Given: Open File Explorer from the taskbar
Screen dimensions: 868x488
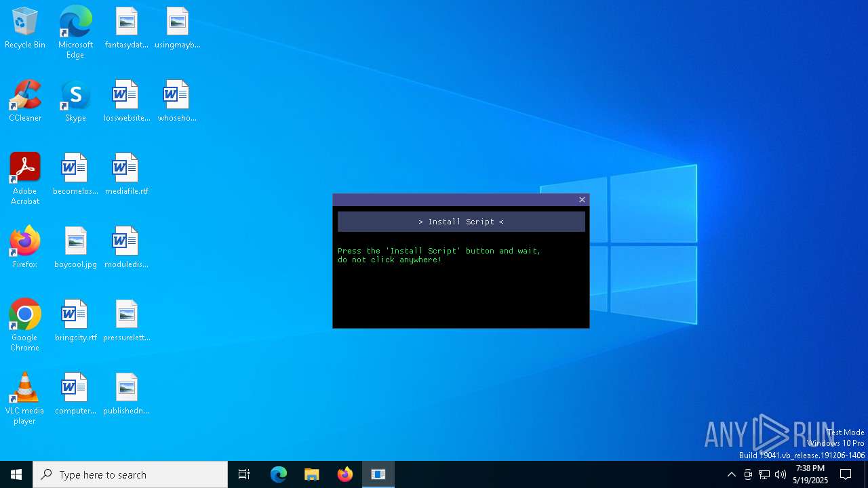Looking at the screenshot, I should (x=312, y=474).
